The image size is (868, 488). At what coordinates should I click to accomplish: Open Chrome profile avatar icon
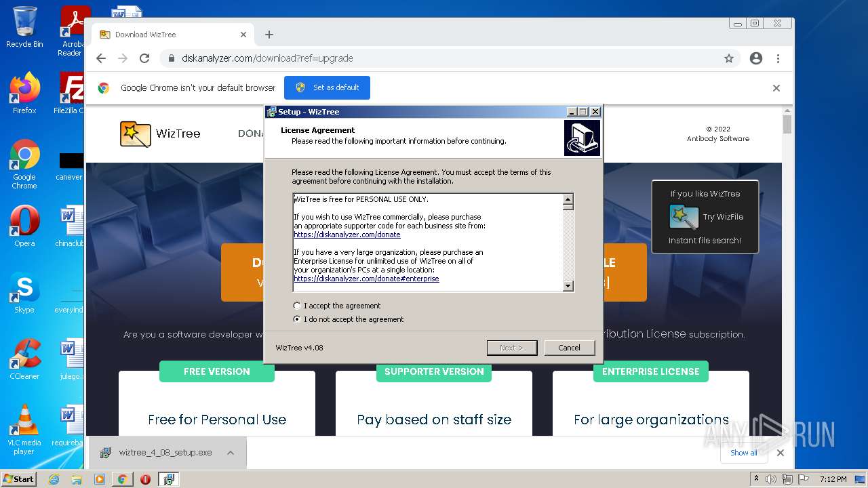click(756, 58)
